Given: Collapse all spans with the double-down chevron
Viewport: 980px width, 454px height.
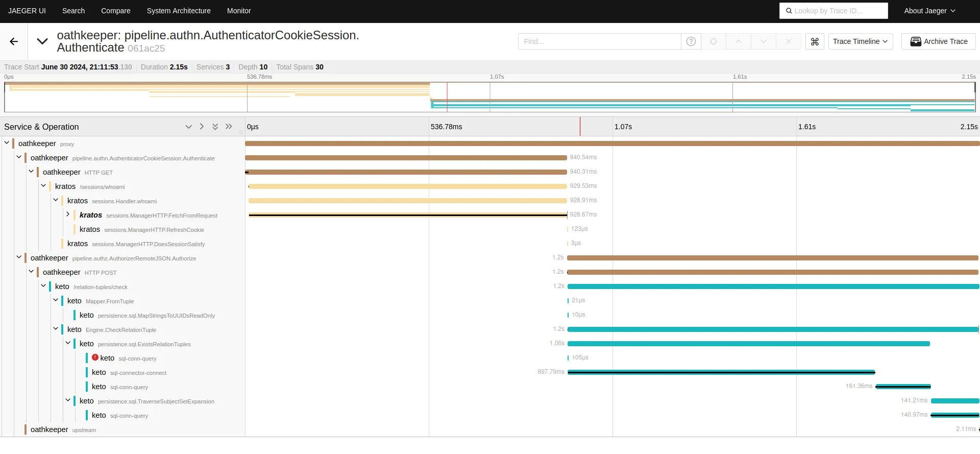Looking at the screenshot, I should (x=215, y=127).
